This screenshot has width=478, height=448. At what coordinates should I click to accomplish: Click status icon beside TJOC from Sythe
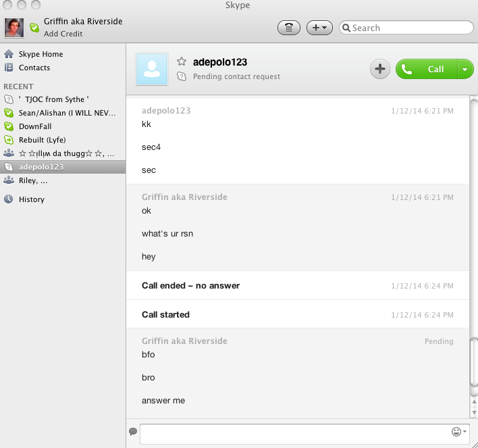tap(9, 99)
